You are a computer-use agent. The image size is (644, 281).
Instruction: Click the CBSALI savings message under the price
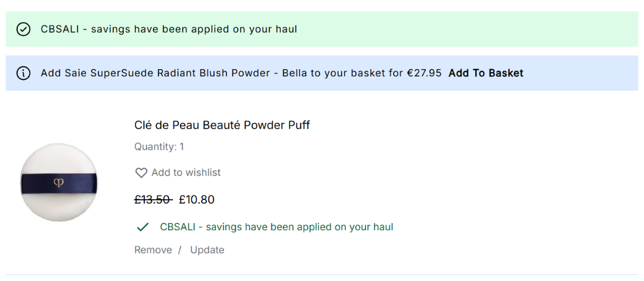(x=277, y=227)
